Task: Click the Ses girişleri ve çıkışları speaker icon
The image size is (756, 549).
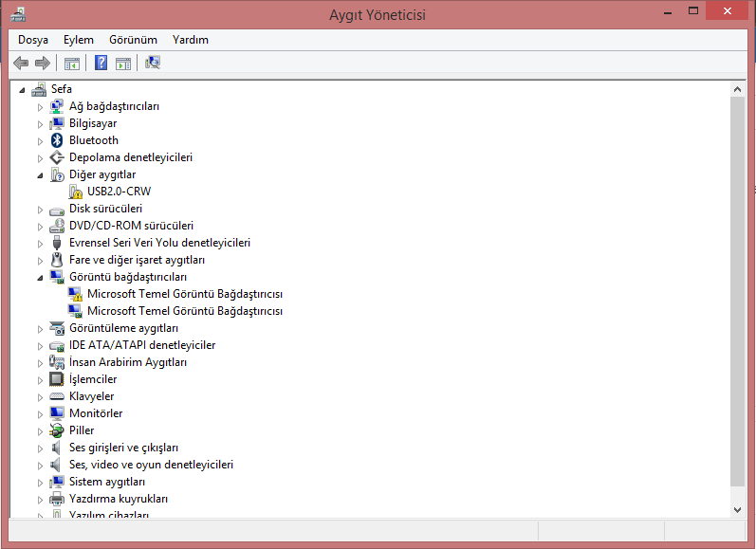Action: [x=56, y=448]
